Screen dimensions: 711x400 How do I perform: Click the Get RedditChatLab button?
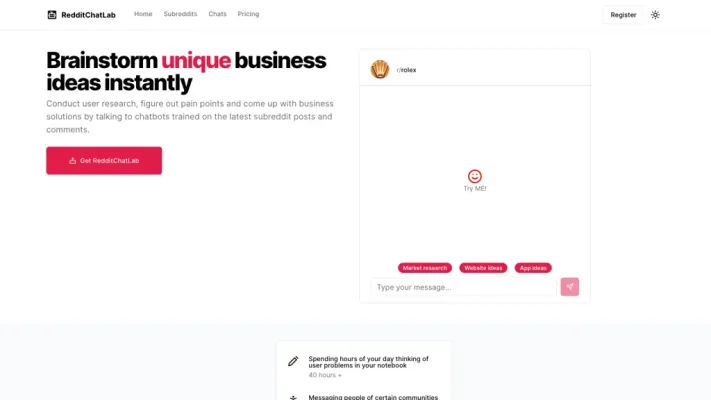[104, 161]
